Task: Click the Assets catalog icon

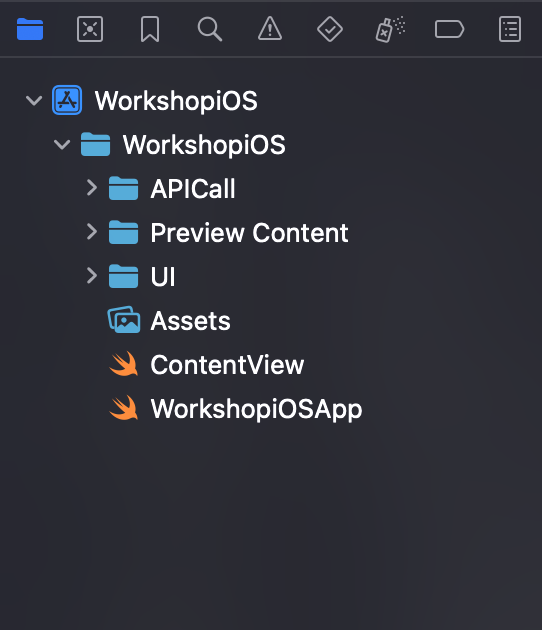Action: click(124, 320)
